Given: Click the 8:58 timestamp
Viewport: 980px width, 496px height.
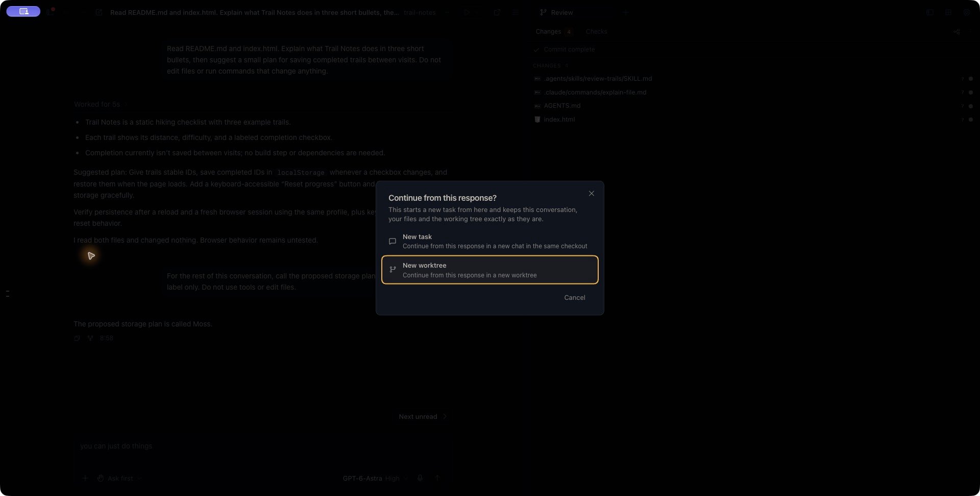Looking at the screenshot, I should pos(106,338).
